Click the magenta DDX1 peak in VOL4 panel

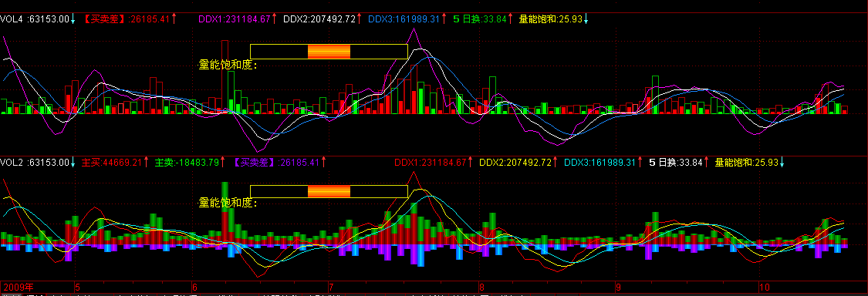coord(413,29)
